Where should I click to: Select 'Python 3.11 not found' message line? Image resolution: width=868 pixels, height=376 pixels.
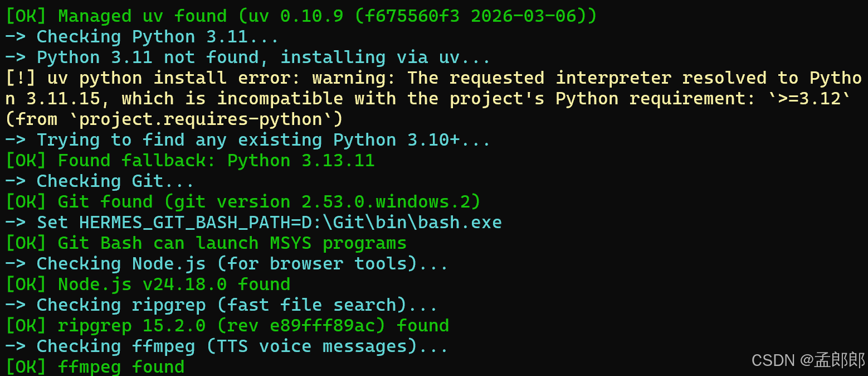[248, 57]
